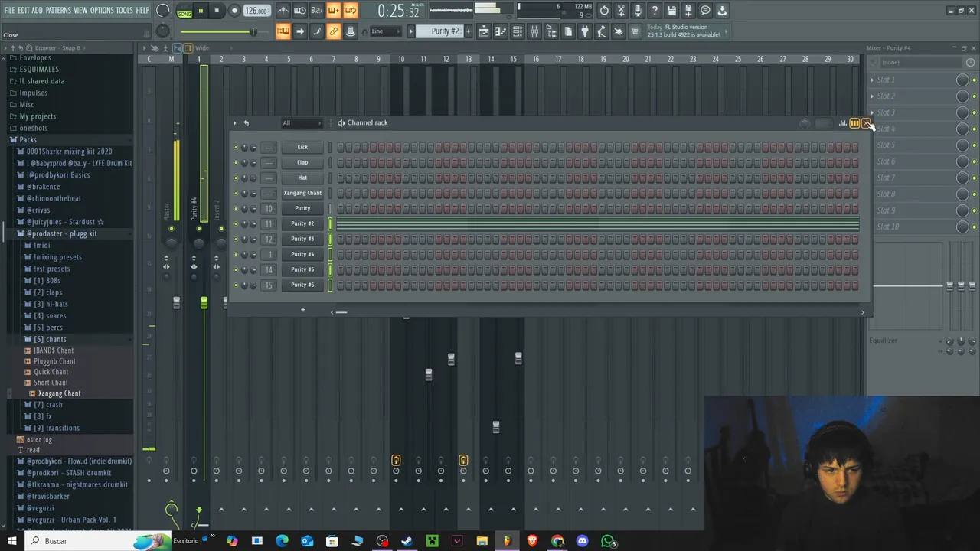Add a new pattern with plus button
The width and height of the screenshot is (980, 551).
click(x=469, y=31)
